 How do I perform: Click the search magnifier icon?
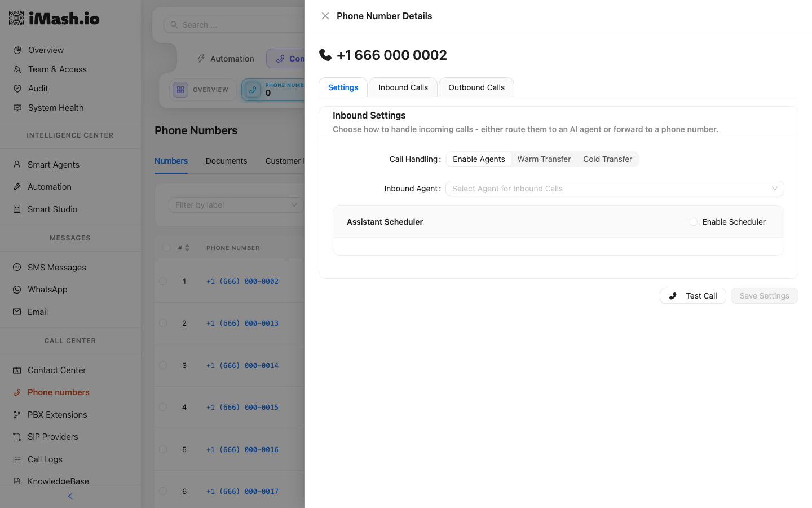click(x=174, y=25)
